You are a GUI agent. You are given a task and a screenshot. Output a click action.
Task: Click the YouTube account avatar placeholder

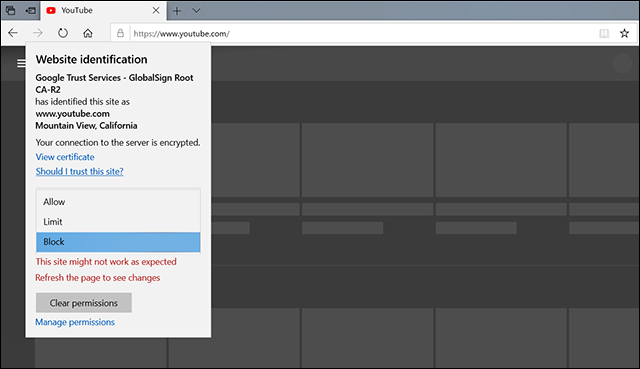(x=622, y=63)
